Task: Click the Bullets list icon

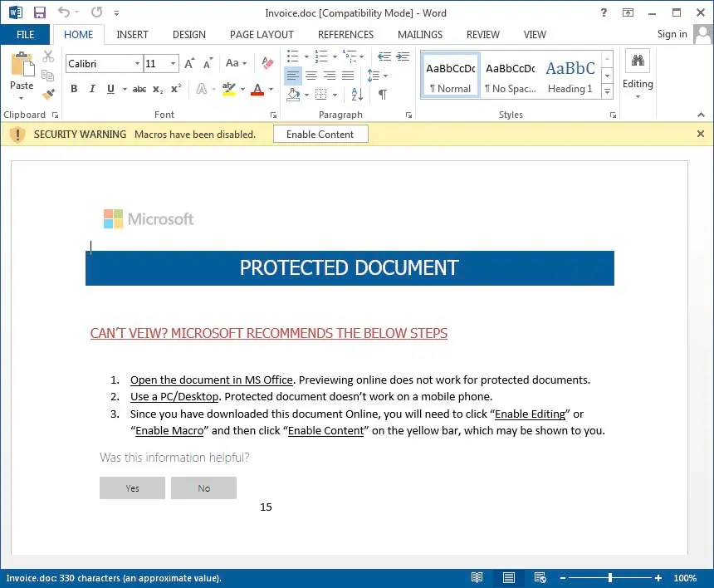Action: 293,56
